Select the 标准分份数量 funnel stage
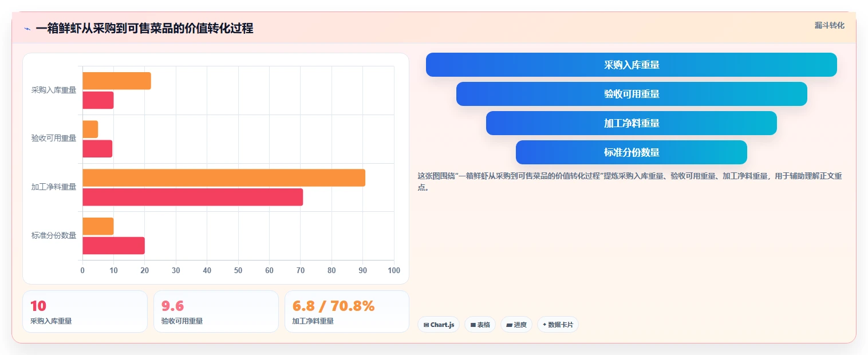This screenshot has height=355, width=868. tap(631, 152)
